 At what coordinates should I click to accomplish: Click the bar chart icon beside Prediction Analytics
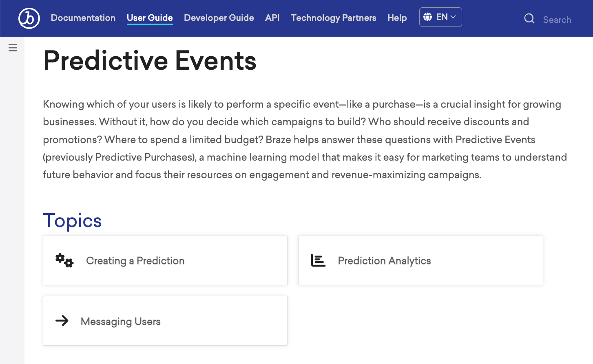pyautogui.click(x=318, y=260)
